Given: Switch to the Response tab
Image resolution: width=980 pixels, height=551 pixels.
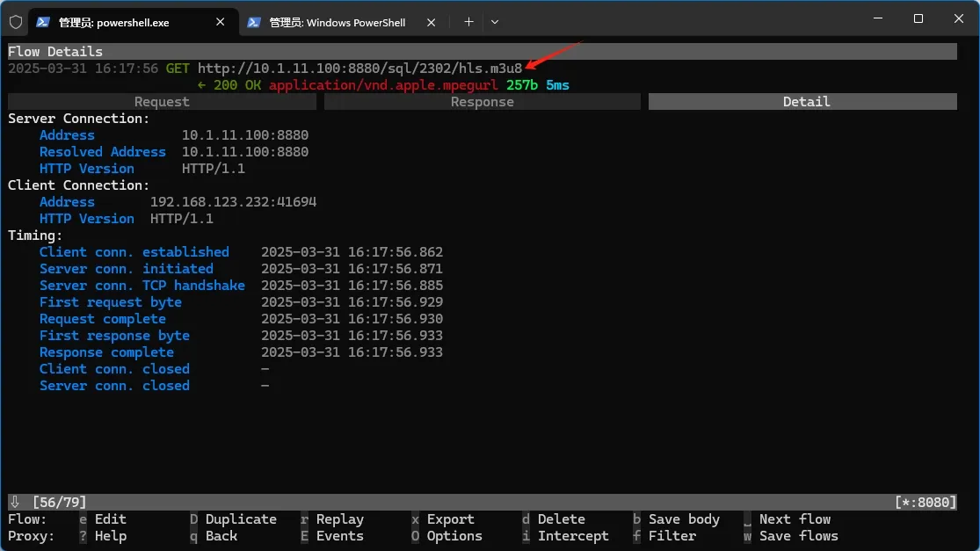Looking at the screenshot, I should 482,102.
